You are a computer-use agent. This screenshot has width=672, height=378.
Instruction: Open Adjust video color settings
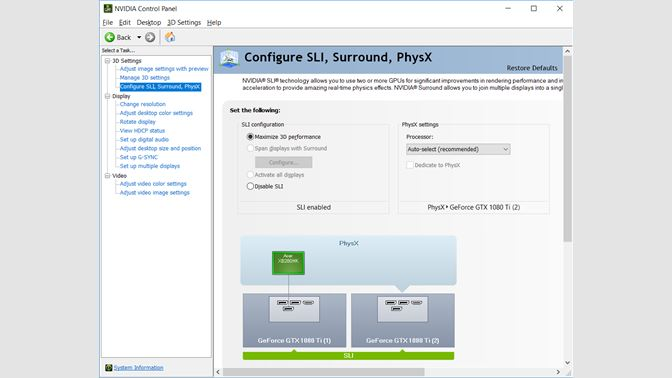coord(153,184)
